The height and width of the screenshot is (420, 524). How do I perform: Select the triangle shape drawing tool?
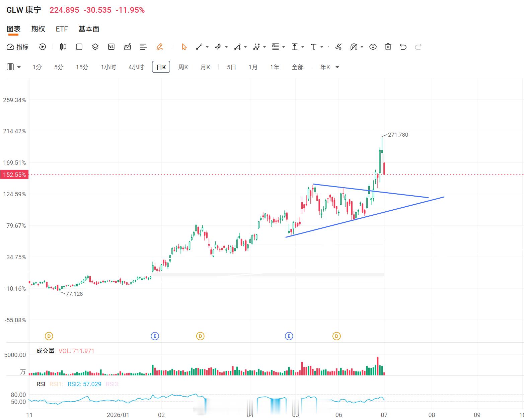(237, 47)
